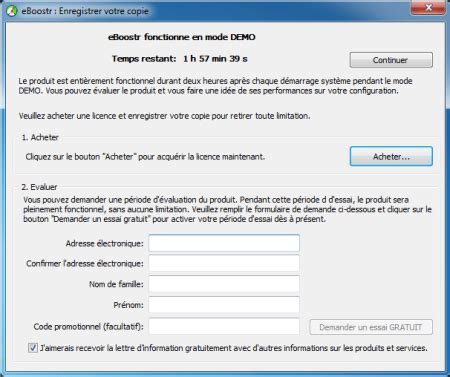Screen dimensions: 450x377
Task: Click the 'Cliquez sur le bouton "Acheter"' instruction text
Action: tap(145, 157)
